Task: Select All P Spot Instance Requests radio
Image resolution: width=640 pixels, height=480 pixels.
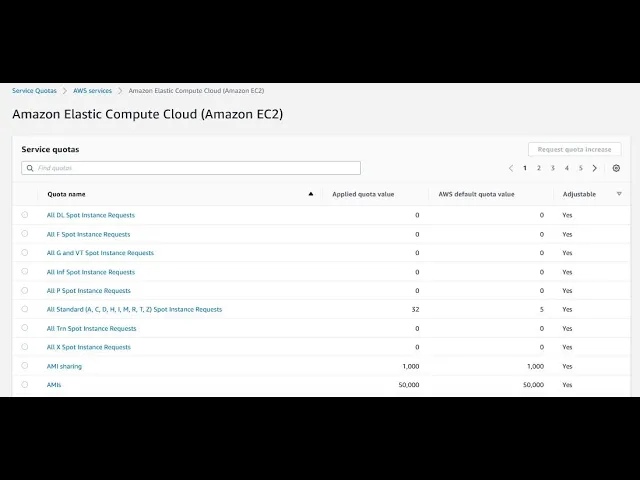Action: [25, 290]
